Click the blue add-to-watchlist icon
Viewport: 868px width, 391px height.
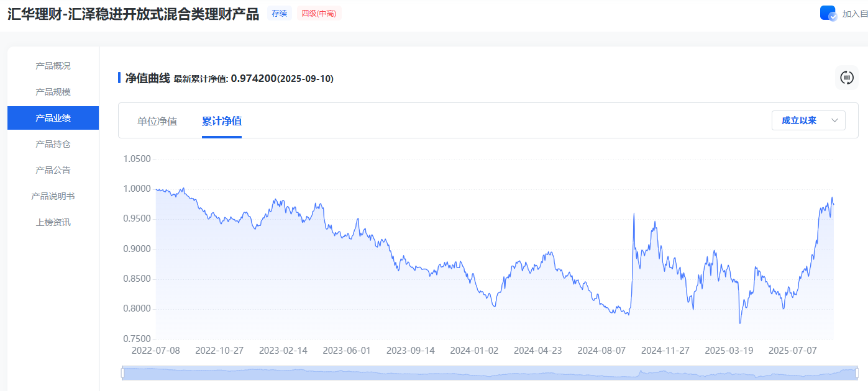pos(828,13)
